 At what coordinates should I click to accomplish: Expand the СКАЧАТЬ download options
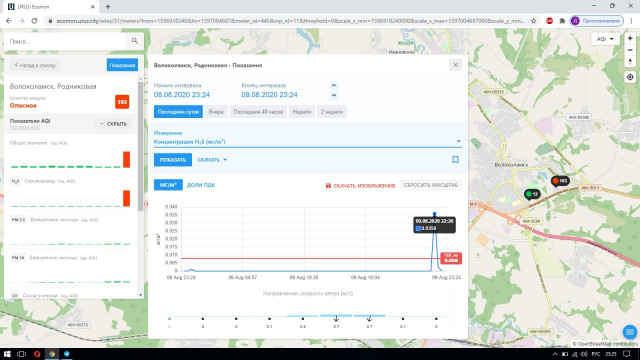click(x=212, y=160)
